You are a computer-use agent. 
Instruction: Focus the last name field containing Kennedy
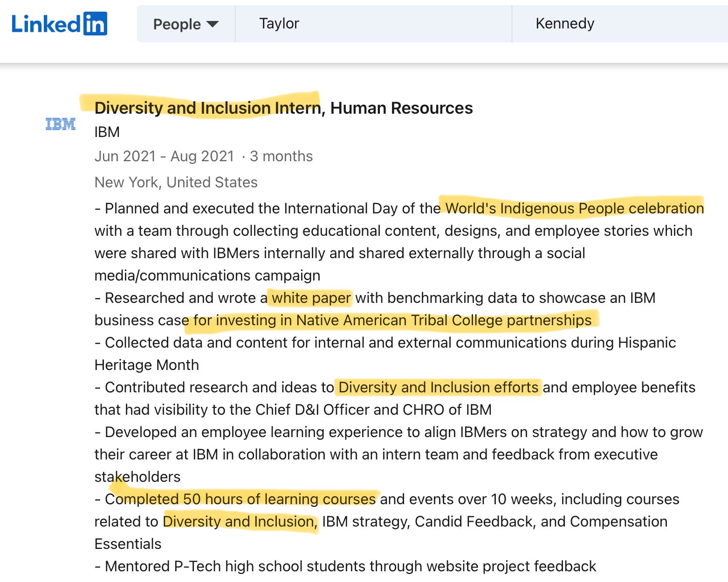click(x=620, y=24)
